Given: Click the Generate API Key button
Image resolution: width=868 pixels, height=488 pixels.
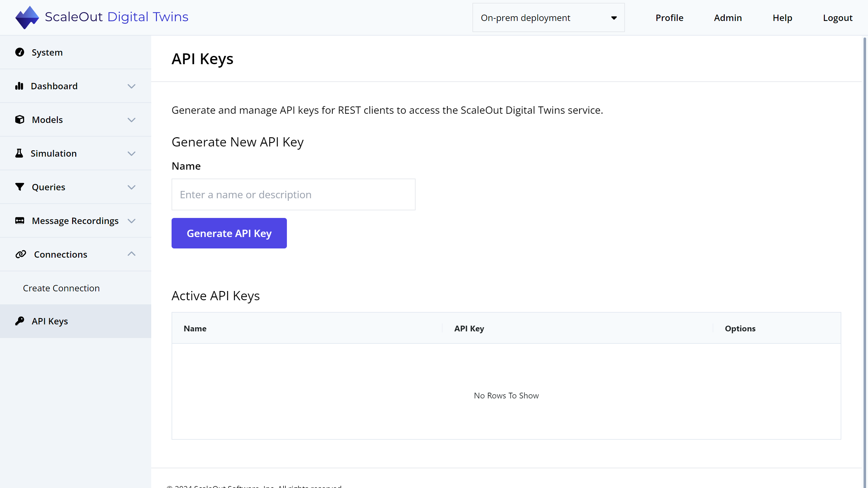Looking at the screenshot, I should point(229,233).
